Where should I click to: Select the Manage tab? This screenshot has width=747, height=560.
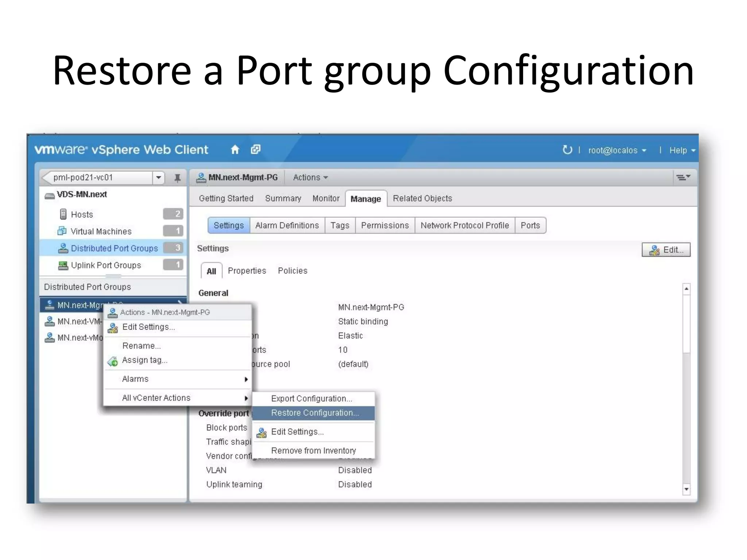[x=366, y=199]
